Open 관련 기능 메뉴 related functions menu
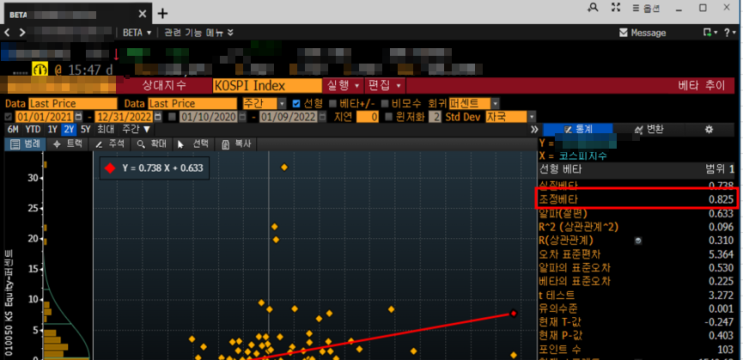 [x=199, y=33]
